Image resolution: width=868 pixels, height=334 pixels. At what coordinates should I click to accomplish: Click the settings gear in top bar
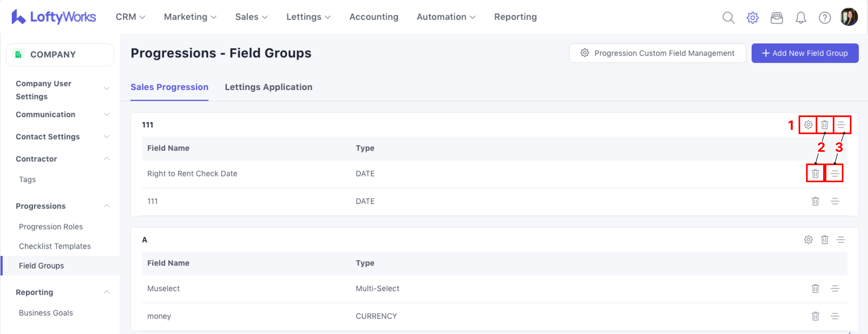[752, 17]
